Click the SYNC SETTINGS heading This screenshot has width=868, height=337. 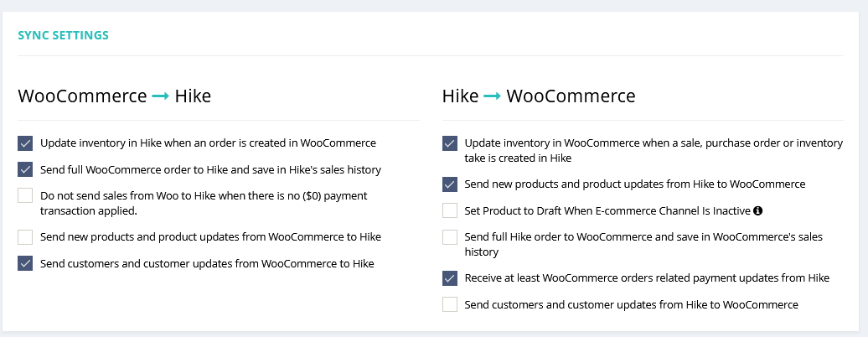click(x=63, y=35)
